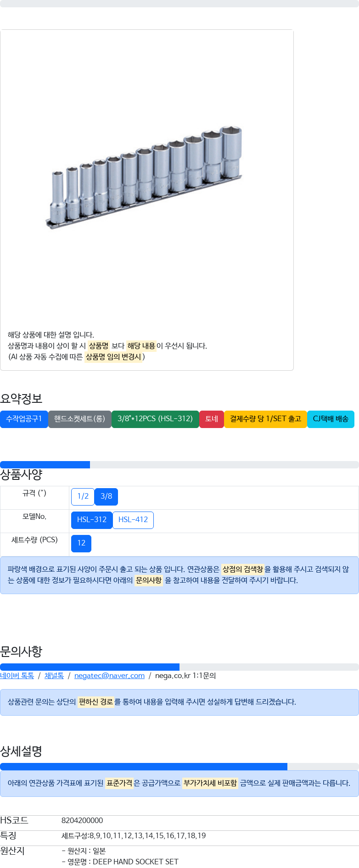Viewport: 359px width, 868px height.
Task: Click the socket set product image
Action: tap(146, 176)
